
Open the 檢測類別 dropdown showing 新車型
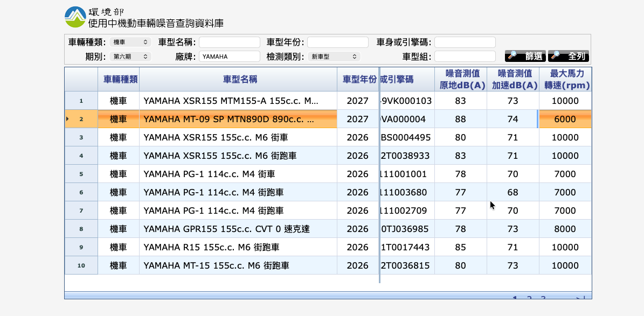point(334,57)
